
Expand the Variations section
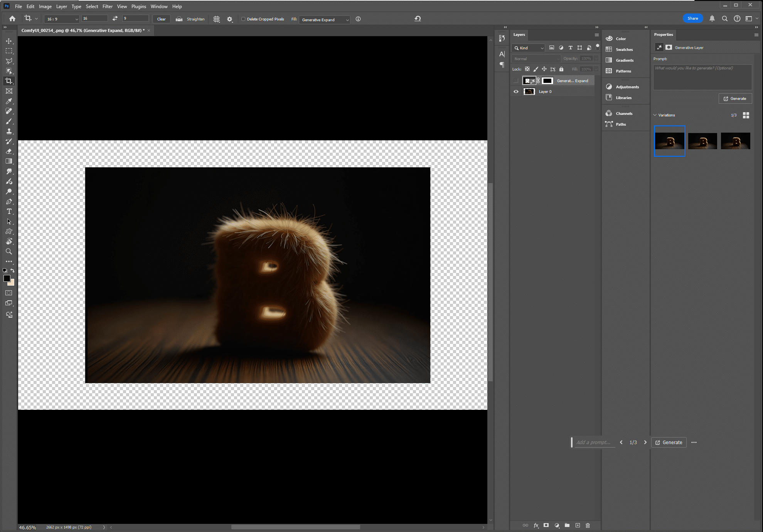pos(656,115)
